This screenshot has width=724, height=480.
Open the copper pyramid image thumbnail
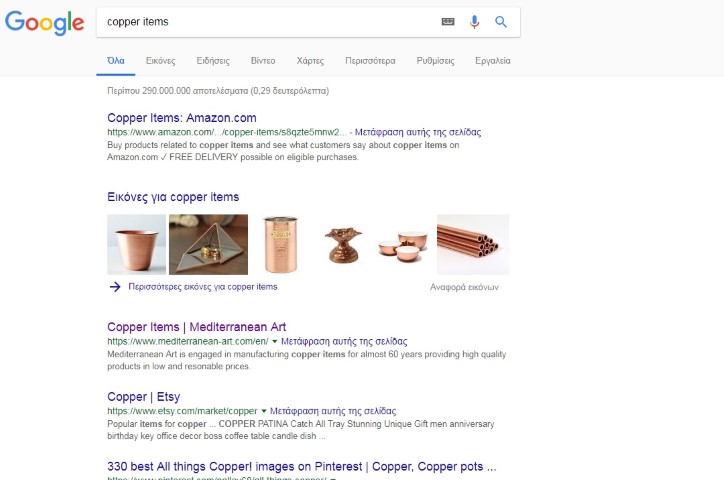point(208,245)
